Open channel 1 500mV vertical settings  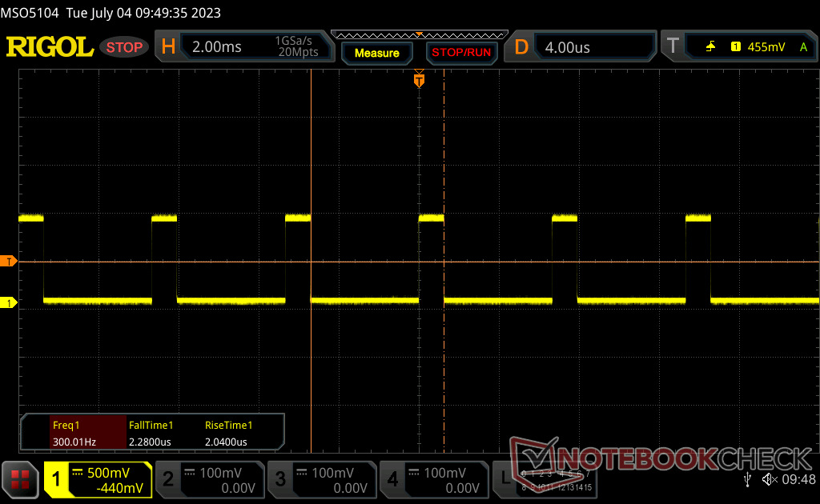[x=98, y=480]
